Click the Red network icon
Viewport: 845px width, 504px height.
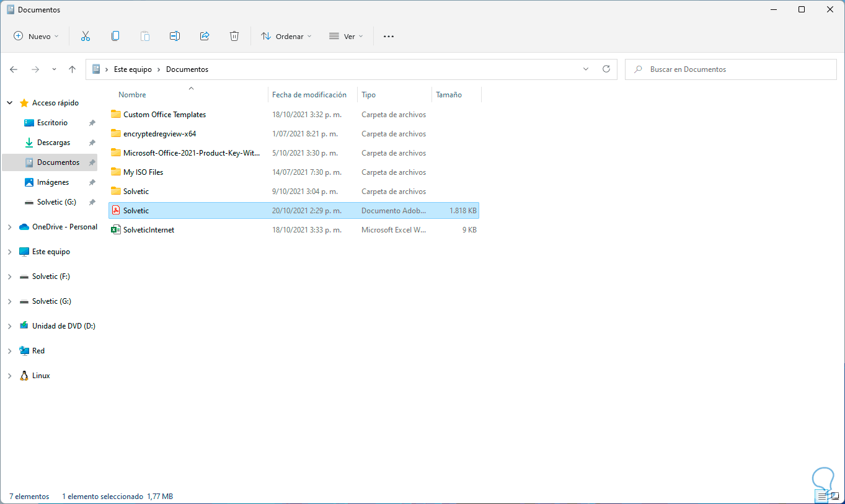24,351
